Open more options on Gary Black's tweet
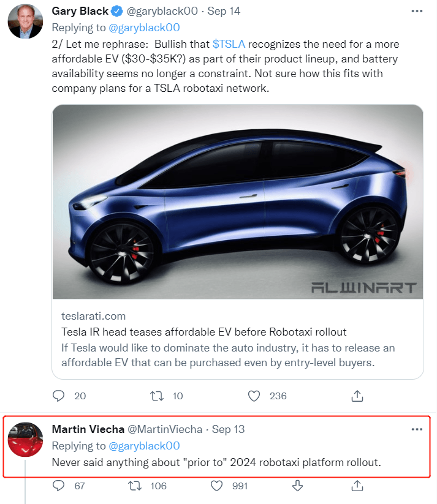 (x=417, y=11)
